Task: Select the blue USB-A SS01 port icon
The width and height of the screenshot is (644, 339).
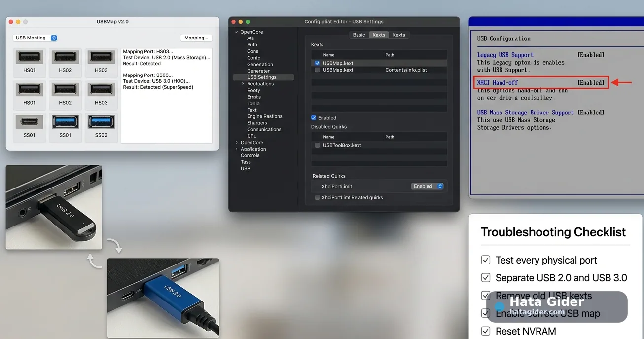Action: pyautogui.click(x=65, y=121)
